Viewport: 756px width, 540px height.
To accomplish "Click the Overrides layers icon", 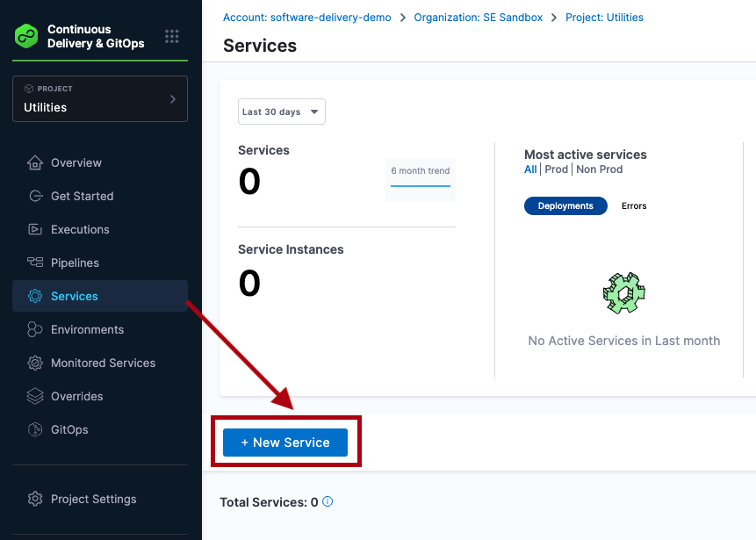I will point(35,396).
